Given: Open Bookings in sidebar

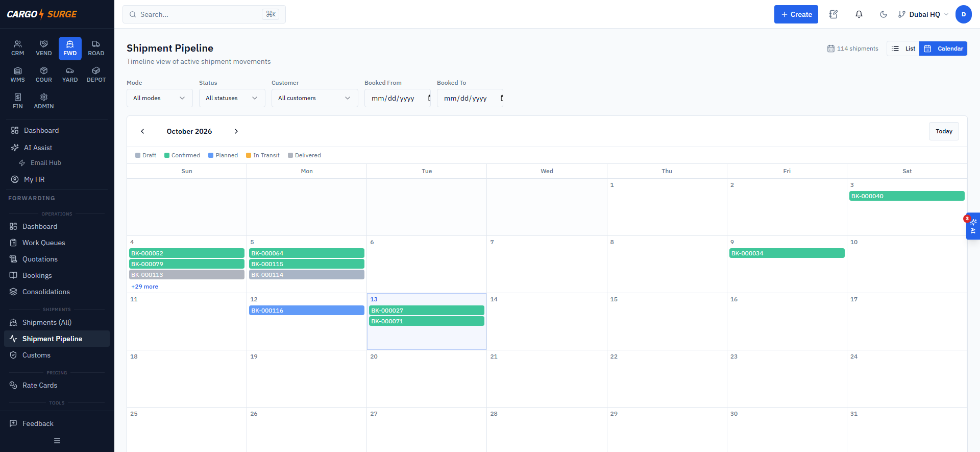Looking at the screenshot, I should pos(57,275).
